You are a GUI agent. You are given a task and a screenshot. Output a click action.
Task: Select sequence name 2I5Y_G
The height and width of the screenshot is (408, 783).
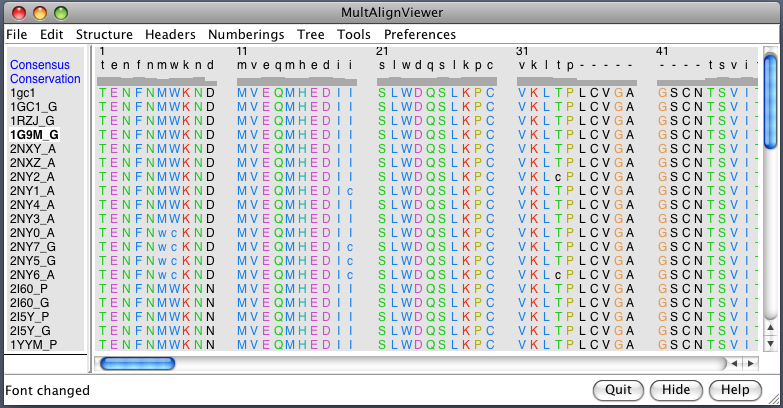(30, 331)
